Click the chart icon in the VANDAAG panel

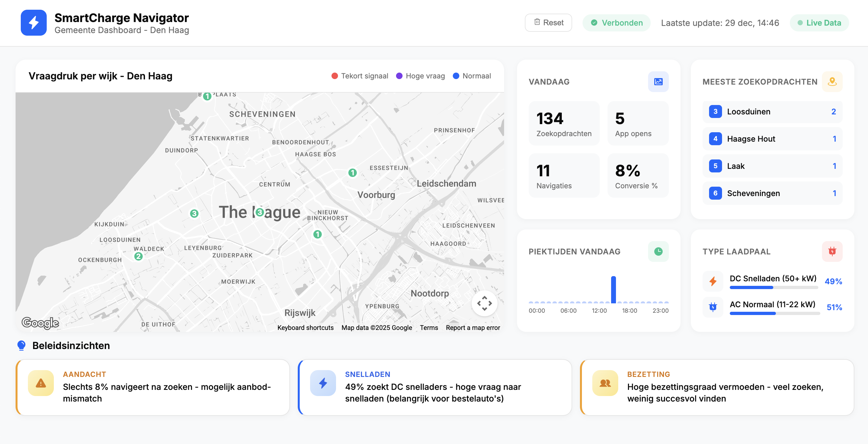[x=658, y=81]
